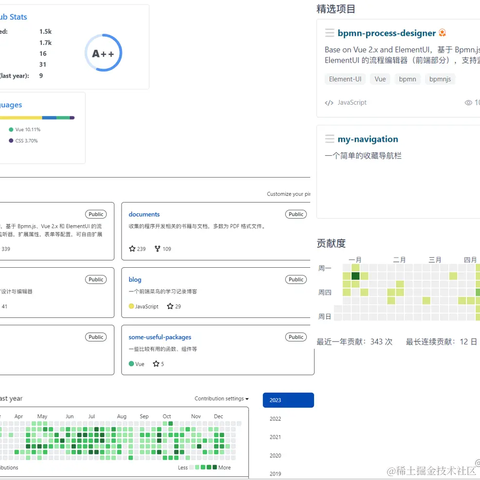Click the '贡献度' section heading
The height and width of the screenshot is (480, 480).
tap(331, 243)
